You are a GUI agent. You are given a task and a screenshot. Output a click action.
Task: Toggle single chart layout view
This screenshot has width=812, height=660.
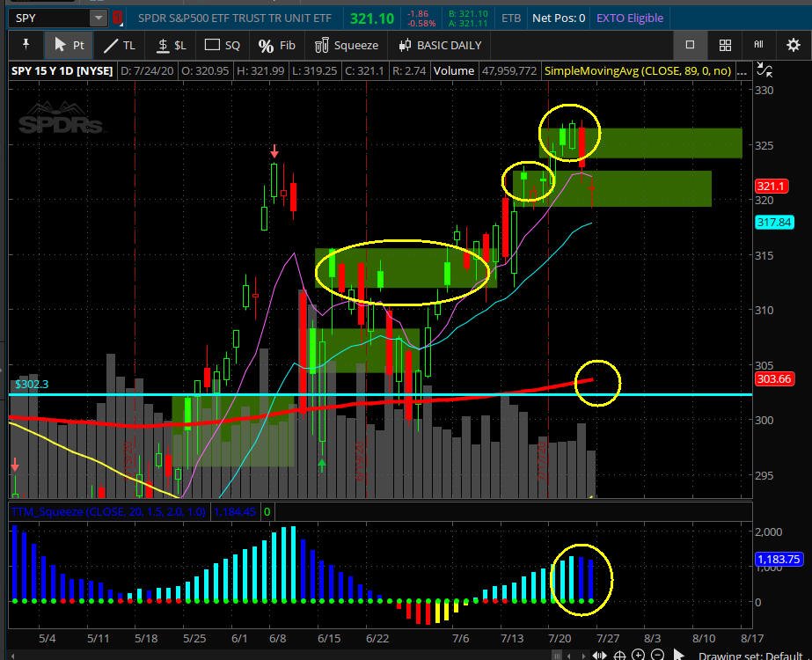(x=690, y=45)
